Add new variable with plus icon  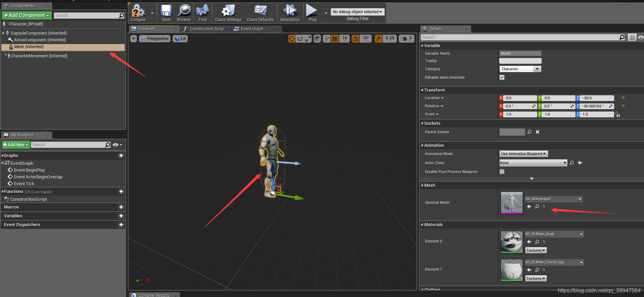coord(121,216)
